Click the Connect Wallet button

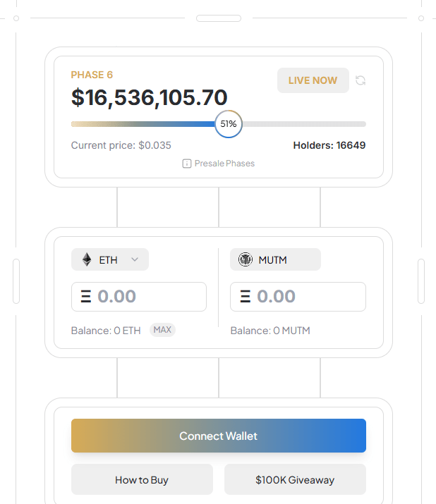[x=218, y=436]
